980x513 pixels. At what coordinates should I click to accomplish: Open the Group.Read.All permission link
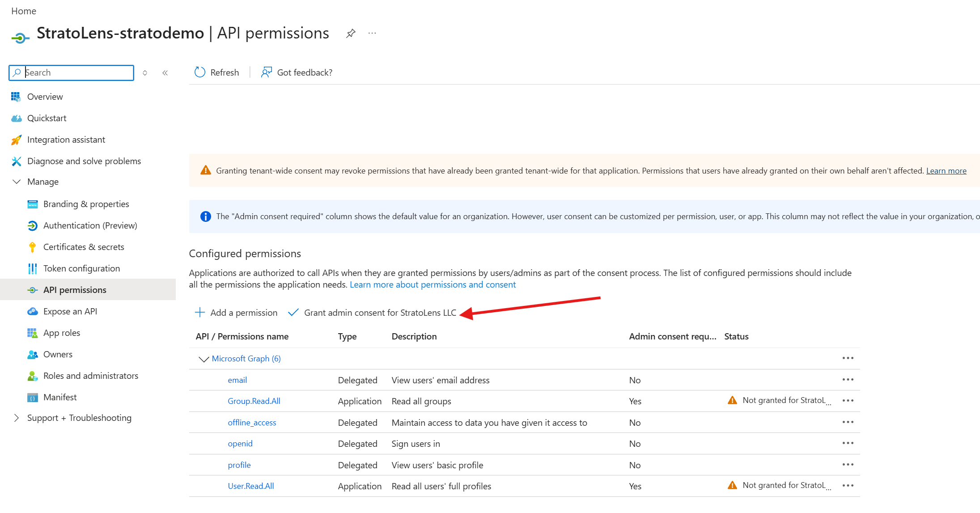coord(254,401)
